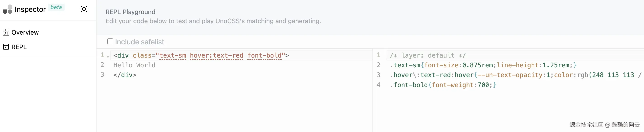Toggle the light/dark theme sun icon
Screen dimensions: 644x132
coord(84,9)
